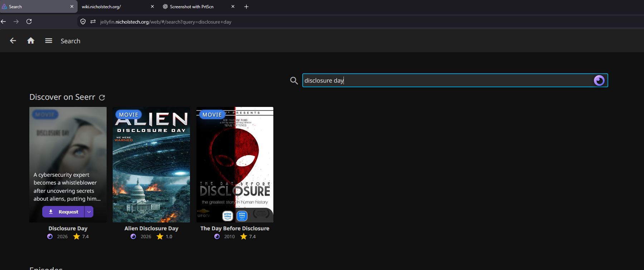The width and height of the screenshot is (644, 270).
Task: Click the Disclosure Day overview text on poster
Action: pos(67,187)
